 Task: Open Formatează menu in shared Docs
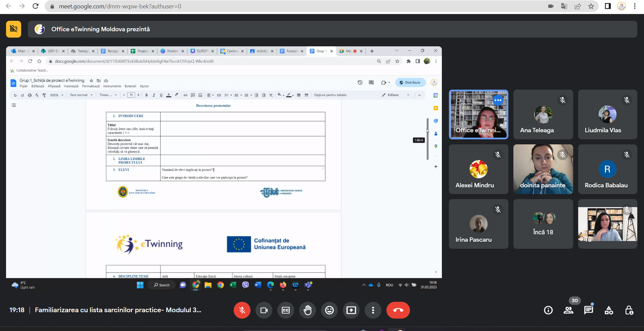click(91, 86)
